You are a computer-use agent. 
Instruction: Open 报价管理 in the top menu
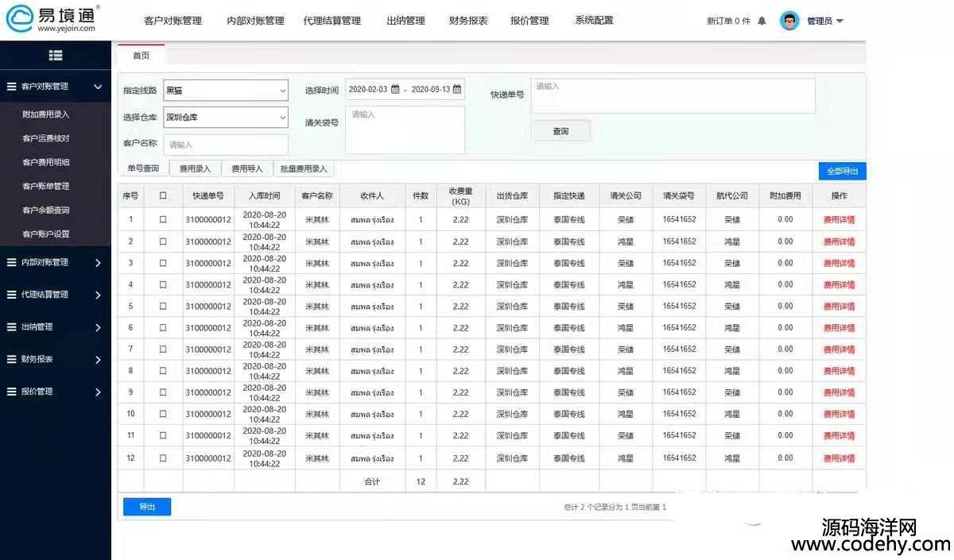pos(529,21)
